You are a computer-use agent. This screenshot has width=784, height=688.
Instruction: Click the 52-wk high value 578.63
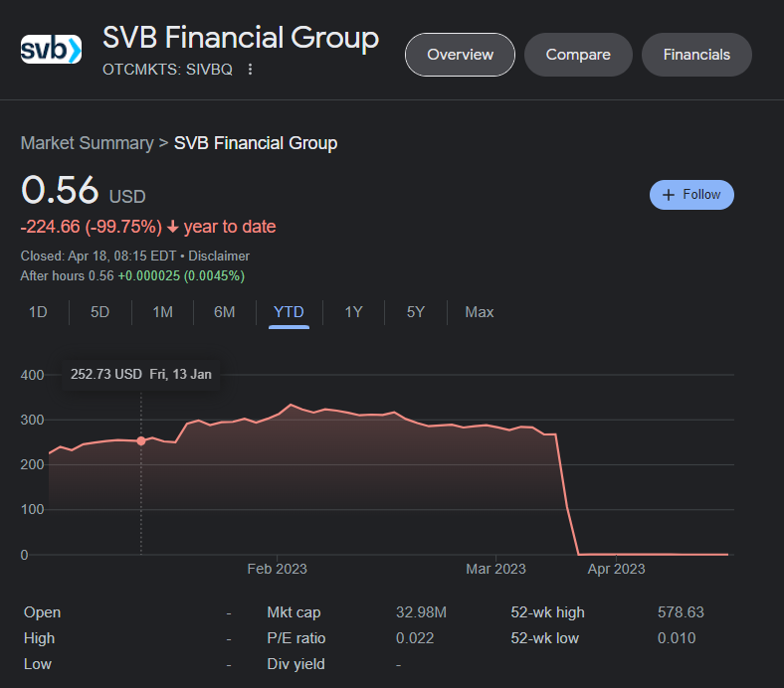(x=681, y=612)
